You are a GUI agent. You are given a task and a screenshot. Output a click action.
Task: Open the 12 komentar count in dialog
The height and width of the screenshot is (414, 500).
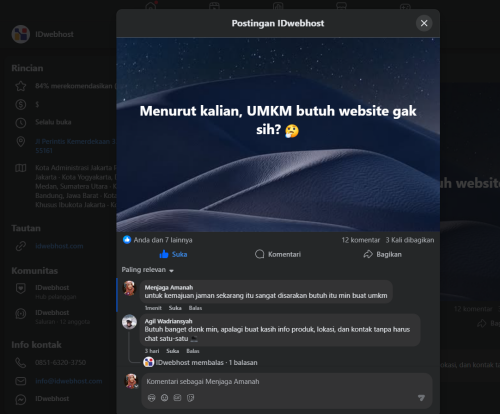[x=361, y=240]
